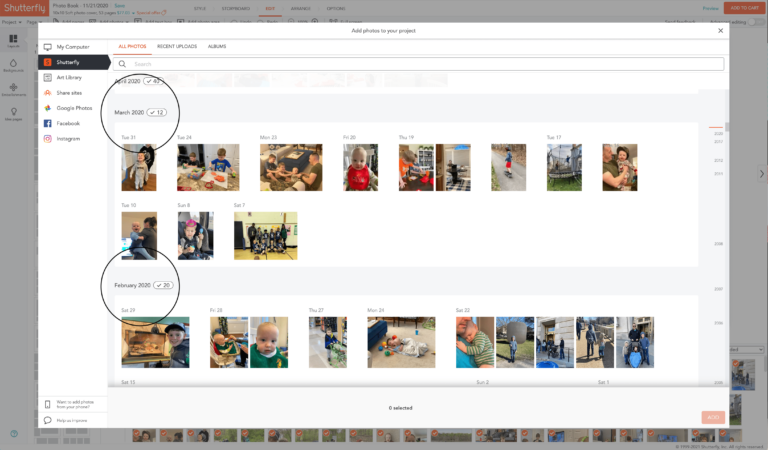Switch to the Albums tab

[216, 47]
